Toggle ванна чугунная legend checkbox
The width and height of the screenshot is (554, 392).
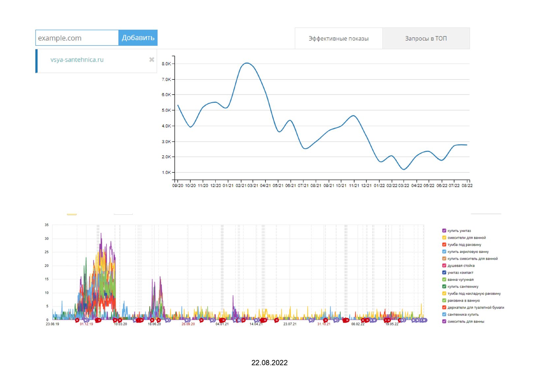pos(444,279)
